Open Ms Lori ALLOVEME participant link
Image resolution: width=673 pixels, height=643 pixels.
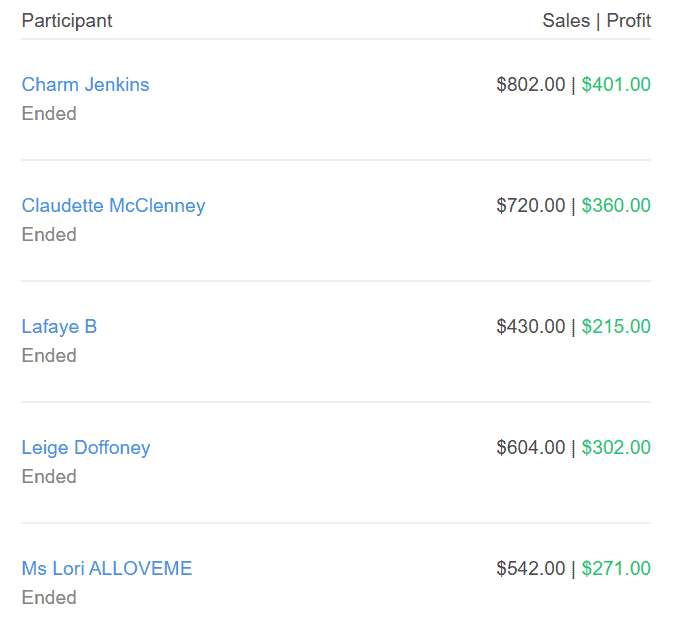tap(107, 569)
